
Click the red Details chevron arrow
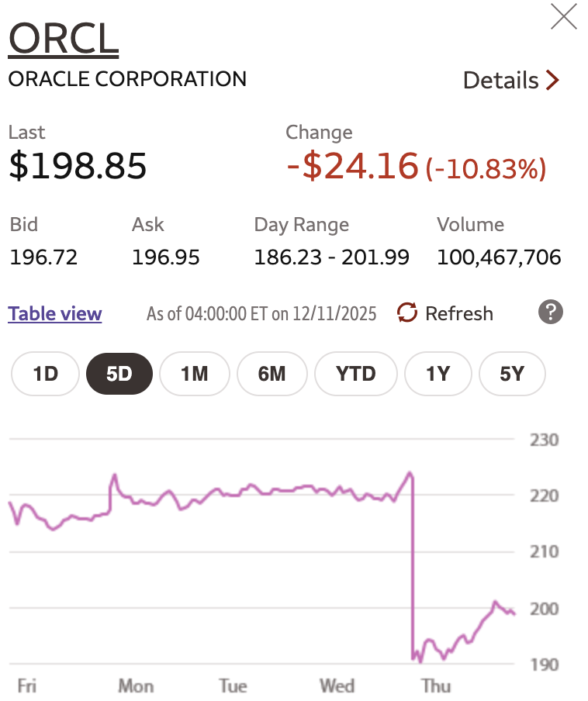point(552,80)
